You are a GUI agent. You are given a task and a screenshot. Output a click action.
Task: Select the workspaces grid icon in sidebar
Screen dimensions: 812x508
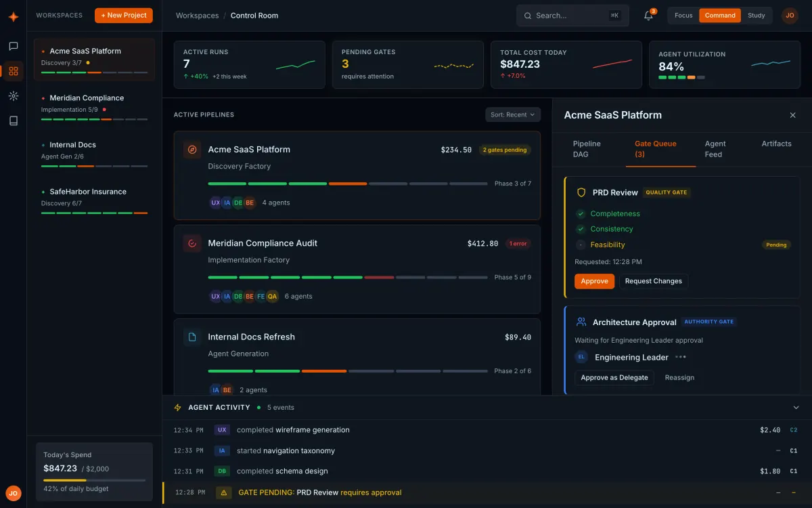pos(13,71)
